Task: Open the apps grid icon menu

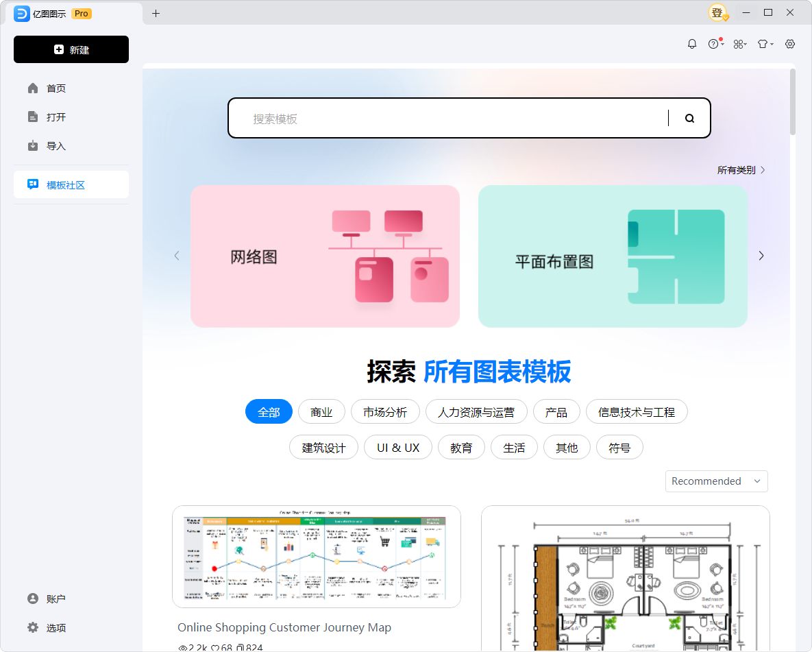Action: click(739, 44)
